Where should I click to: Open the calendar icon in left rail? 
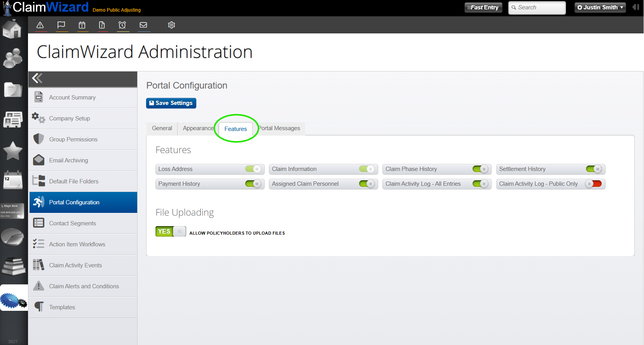pyautogui.click(x=13, y=180)
